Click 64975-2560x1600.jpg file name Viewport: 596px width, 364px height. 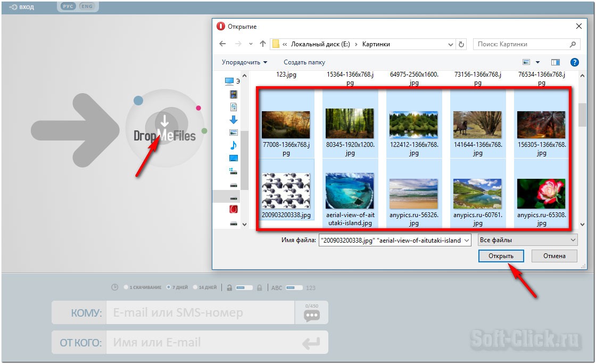pyautogui.click(x=414, y=78)
